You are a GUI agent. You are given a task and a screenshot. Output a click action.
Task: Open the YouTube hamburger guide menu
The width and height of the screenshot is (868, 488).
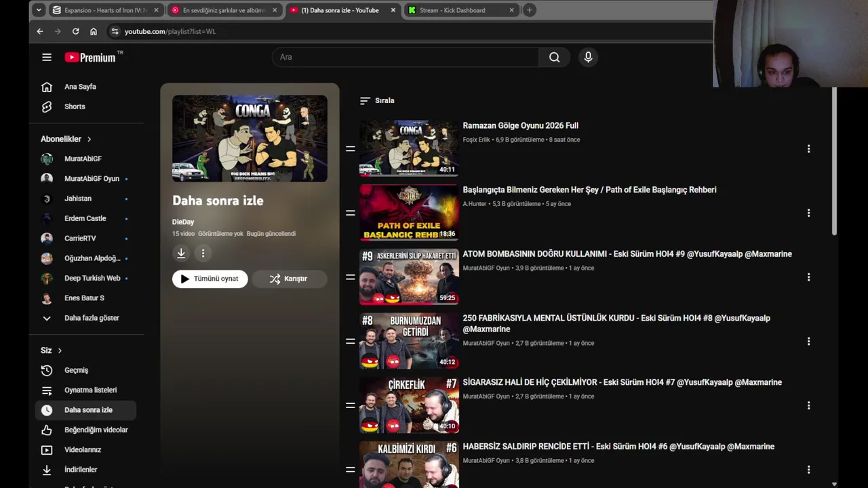click(x=47, y=57)
